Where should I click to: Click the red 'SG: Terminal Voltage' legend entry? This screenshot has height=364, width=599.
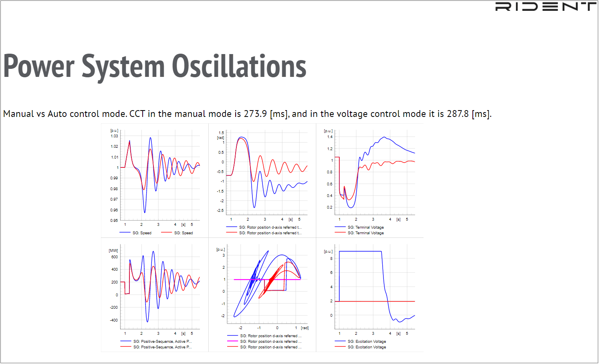point(359,233)
